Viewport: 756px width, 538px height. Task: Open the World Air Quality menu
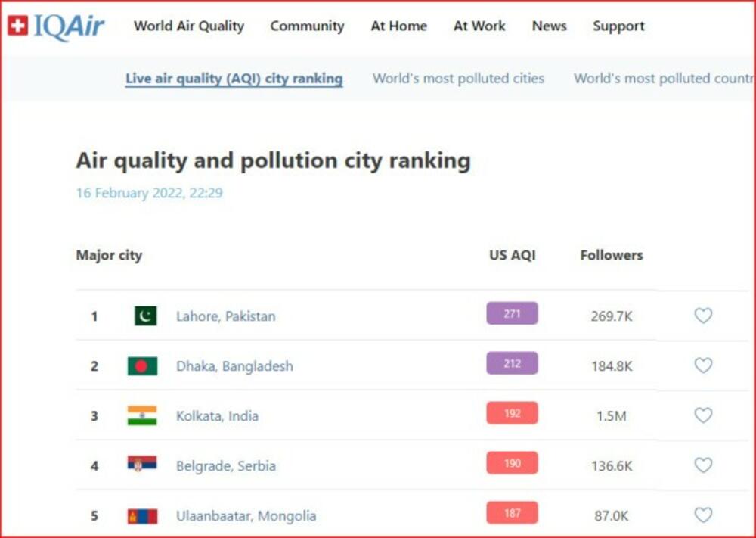pyautogui.click(x=189, y=26)
